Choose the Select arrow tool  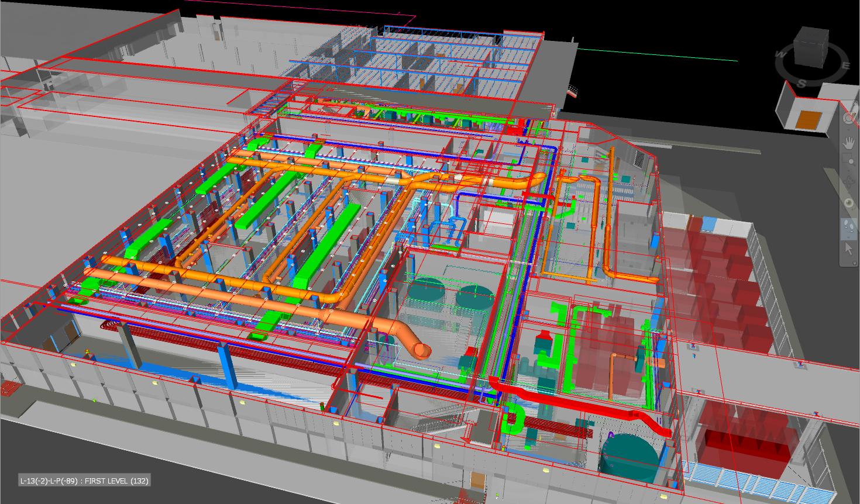point(849,248)
